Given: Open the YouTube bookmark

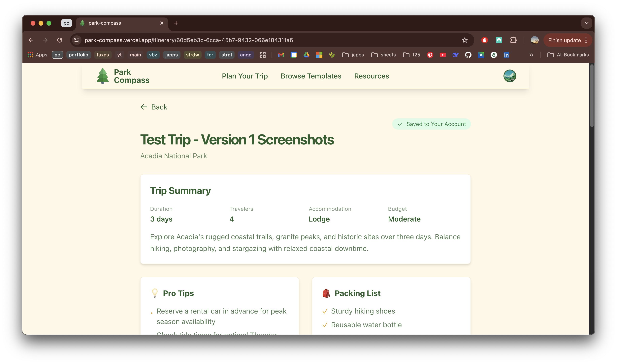Looking at the screenshot, I should (442, 55).
